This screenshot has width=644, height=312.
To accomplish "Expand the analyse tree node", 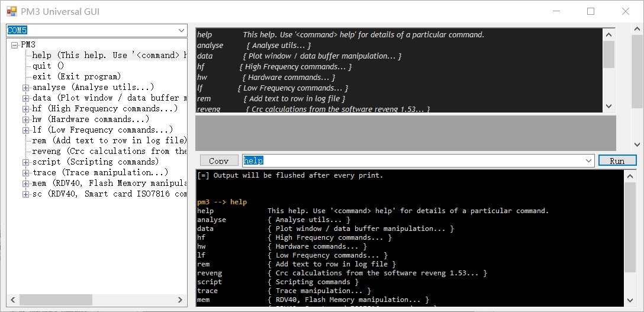I will pos(26,88).
